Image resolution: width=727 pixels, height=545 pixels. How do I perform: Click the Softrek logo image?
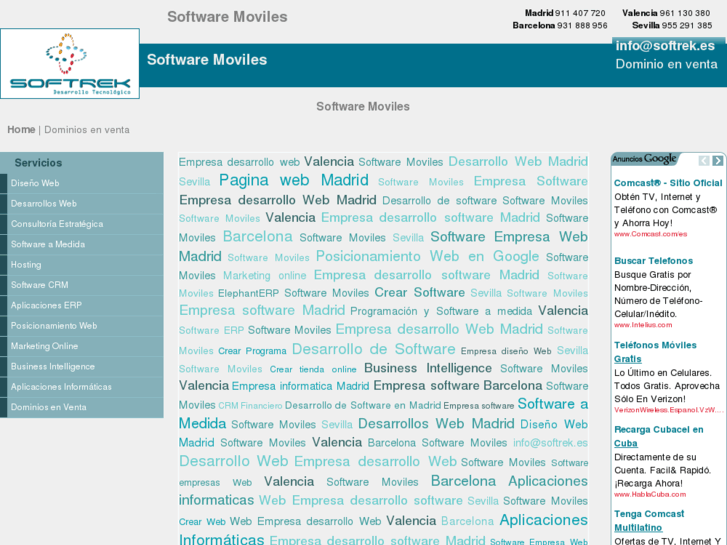pos(70,64)
